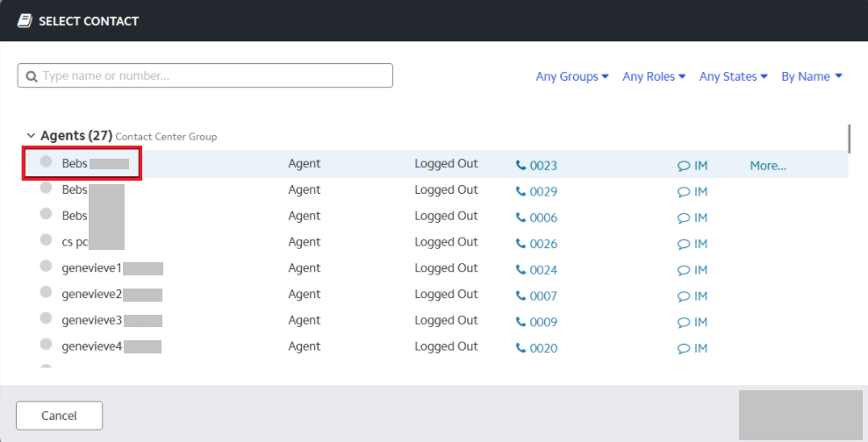This screenshot has width=868, height=442.
Task: Dial extension number 0029
Action: [x=543, y=191]
